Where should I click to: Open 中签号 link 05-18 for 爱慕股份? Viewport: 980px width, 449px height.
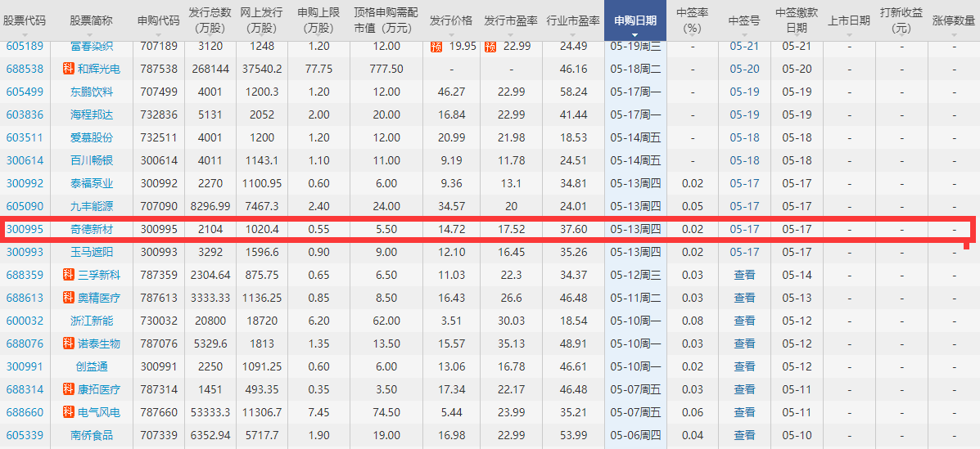tap(744, 137)
